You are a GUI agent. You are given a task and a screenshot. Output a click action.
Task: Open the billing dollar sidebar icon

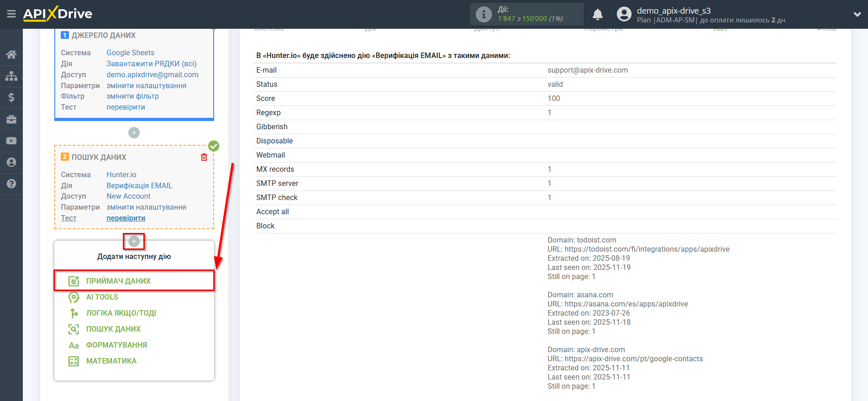pyautogui.click(x=11, y=97)
